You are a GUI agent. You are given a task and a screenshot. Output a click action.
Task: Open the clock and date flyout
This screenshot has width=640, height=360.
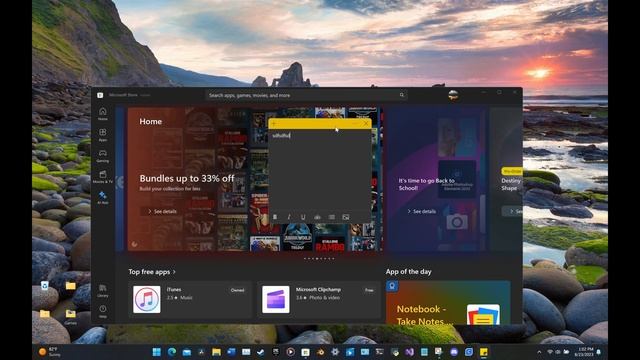583,352
